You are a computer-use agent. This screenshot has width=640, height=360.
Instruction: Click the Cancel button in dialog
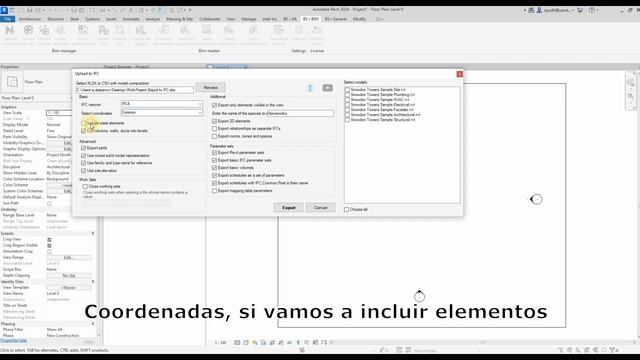pyautogui.click(x=320, y=208)
